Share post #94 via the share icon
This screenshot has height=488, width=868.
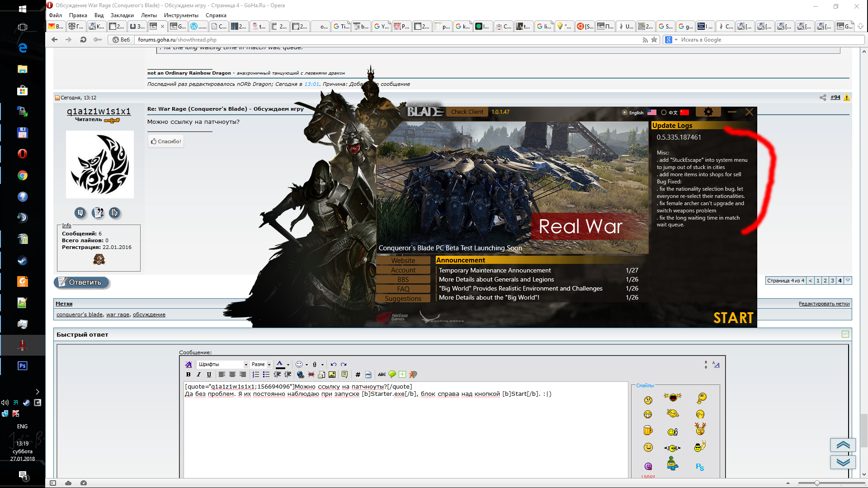[823, 98]
